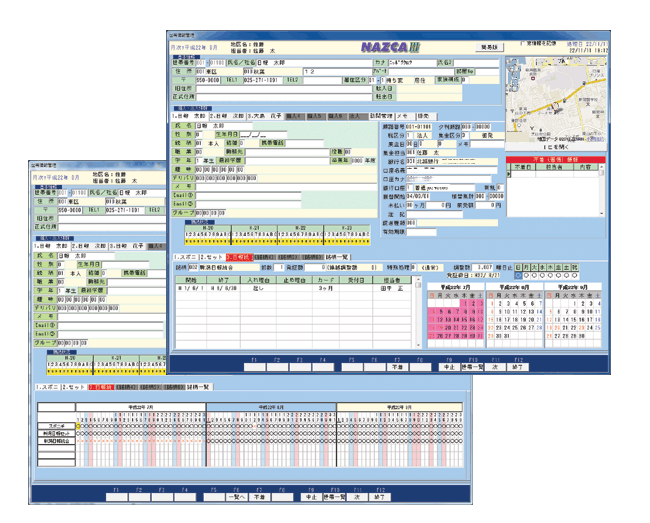Image resolution: width=650 pixels, height=523 pixels.
Task: Select the radio circle under 祝
Action: 575,275
